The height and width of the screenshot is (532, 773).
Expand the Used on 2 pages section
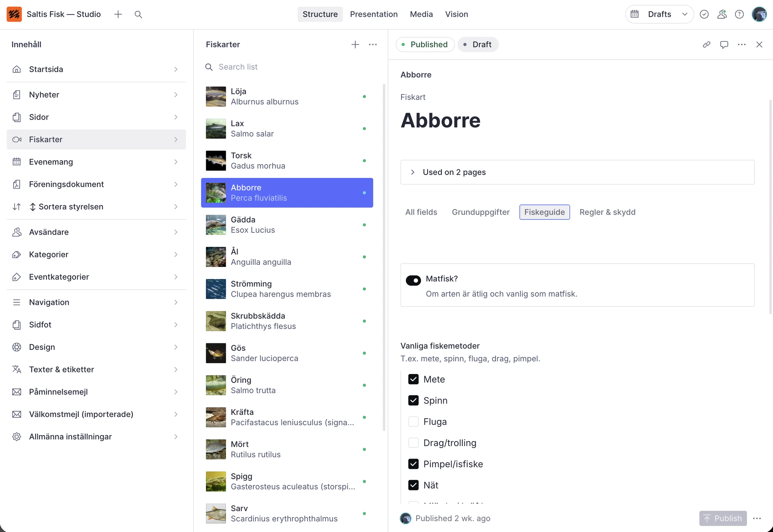click(x=577, y=172)
